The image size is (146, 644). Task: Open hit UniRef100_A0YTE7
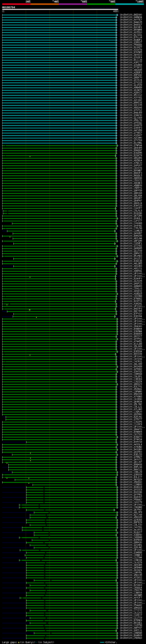[x=131, y=20]
